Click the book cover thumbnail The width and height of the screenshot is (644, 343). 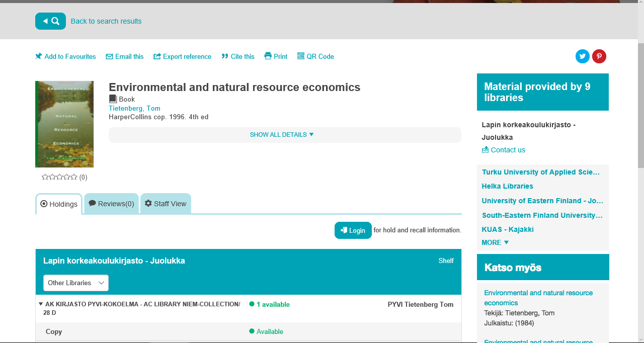click(64, 124)
